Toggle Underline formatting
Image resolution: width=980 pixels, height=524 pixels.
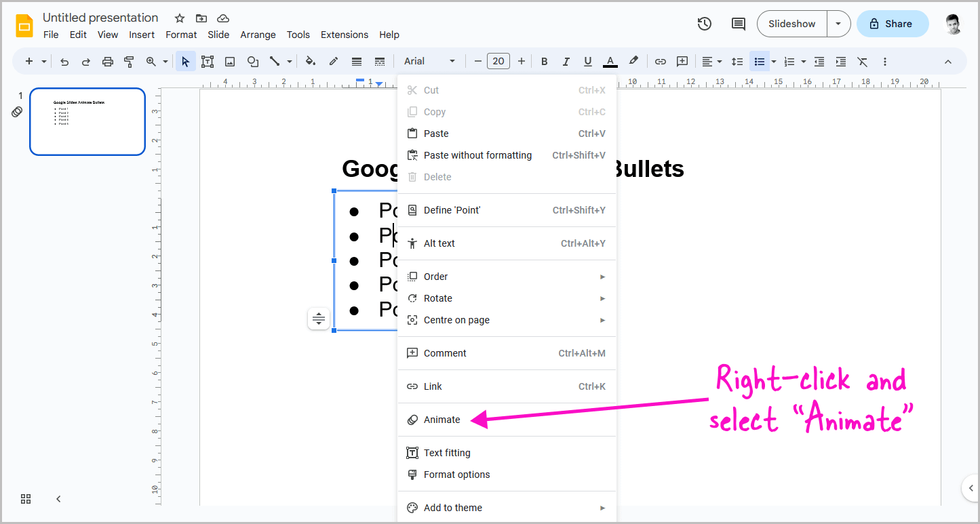(x=588, y=62)
